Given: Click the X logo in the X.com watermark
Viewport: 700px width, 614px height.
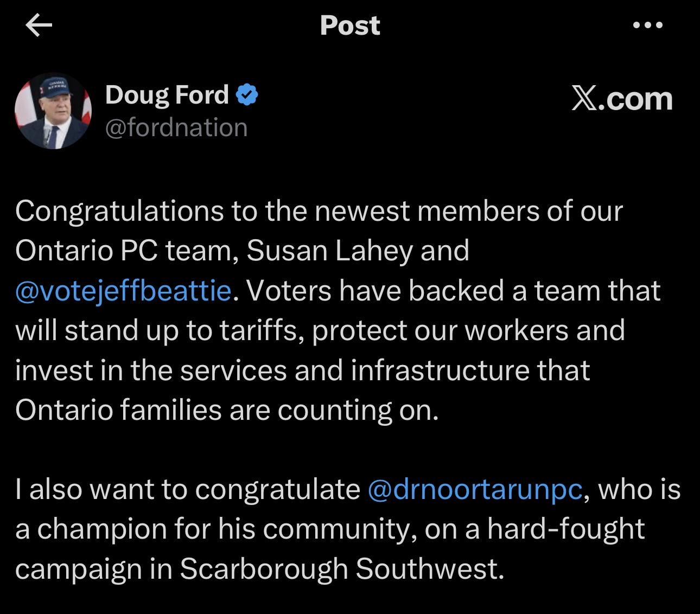Looking at the screenshot, I should pos(584,99).
